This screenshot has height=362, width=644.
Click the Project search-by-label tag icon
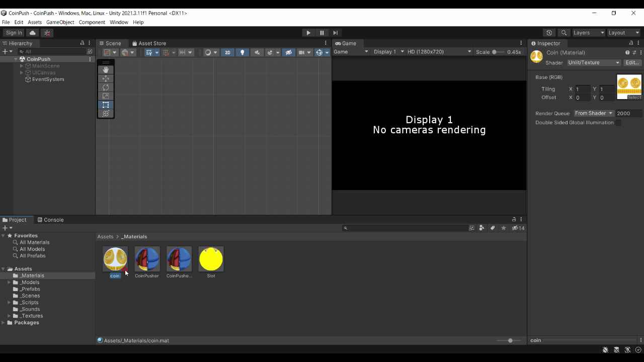[493, 228]
